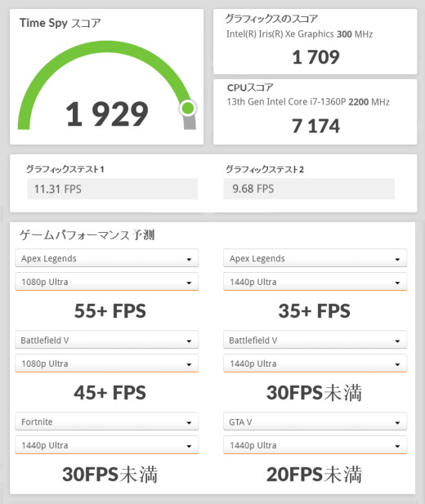Click the グラフィックステスト2 label
The width and height of the screenshot is (425, 504).
pos(265,169)
